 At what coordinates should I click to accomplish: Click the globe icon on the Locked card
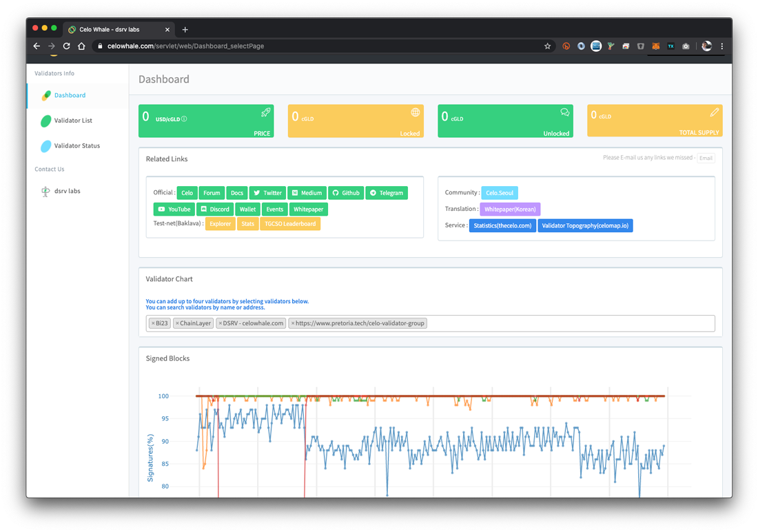(416, 112)
